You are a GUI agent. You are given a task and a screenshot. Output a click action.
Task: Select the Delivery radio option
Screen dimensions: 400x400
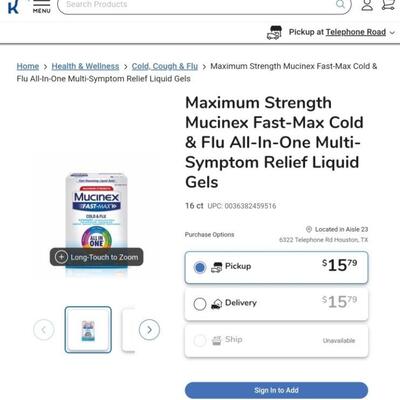[x=200, y=304]
